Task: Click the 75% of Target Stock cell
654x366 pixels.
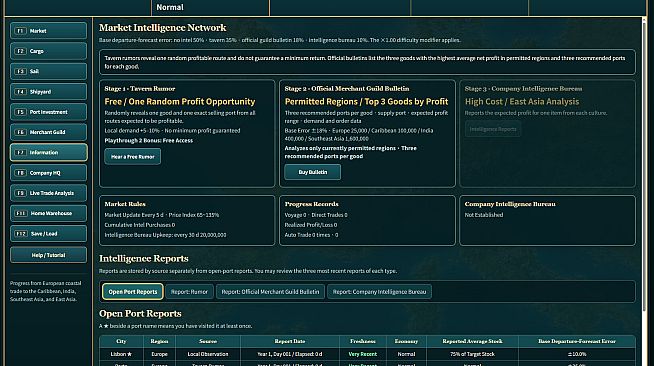Action: coord(472,354)
